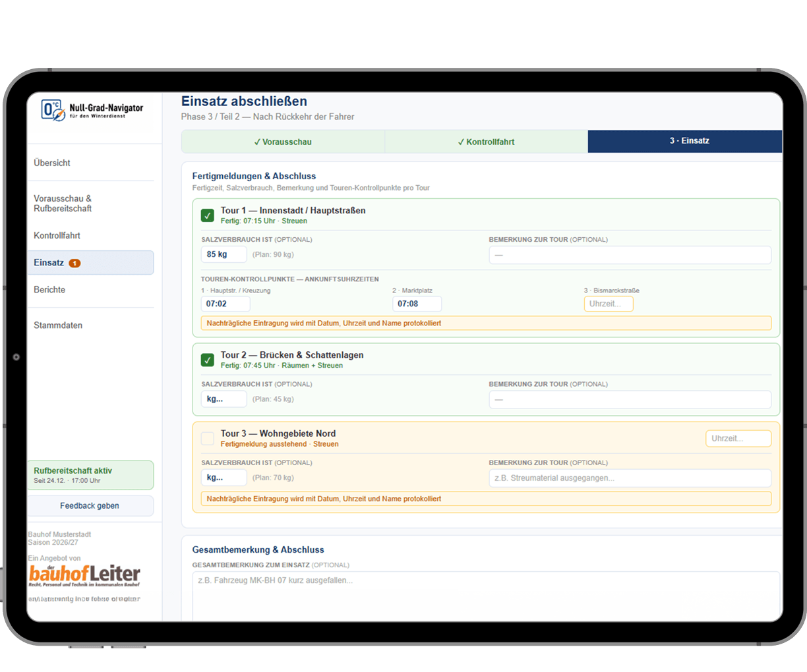
Task: Click the text Fertigmeldung ausstehend · Streuen
Action: [x=280, y=444]
